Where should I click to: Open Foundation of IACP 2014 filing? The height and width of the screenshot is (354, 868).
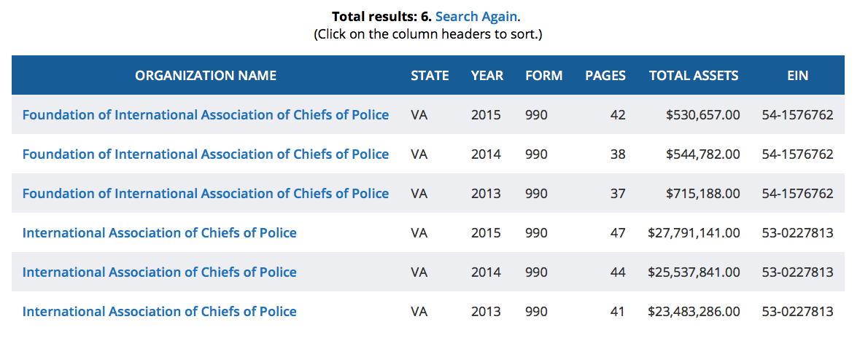pos(206,154)
